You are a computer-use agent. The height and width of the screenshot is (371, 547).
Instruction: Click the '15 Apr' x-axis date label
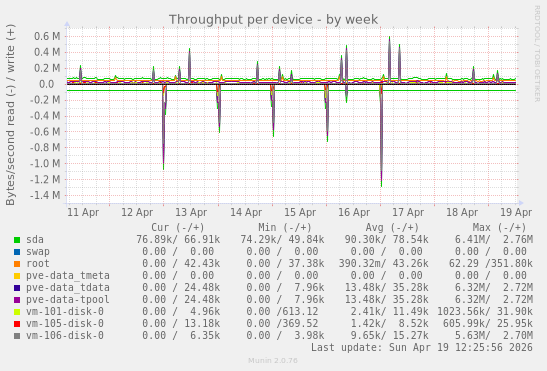click(300, 212)
